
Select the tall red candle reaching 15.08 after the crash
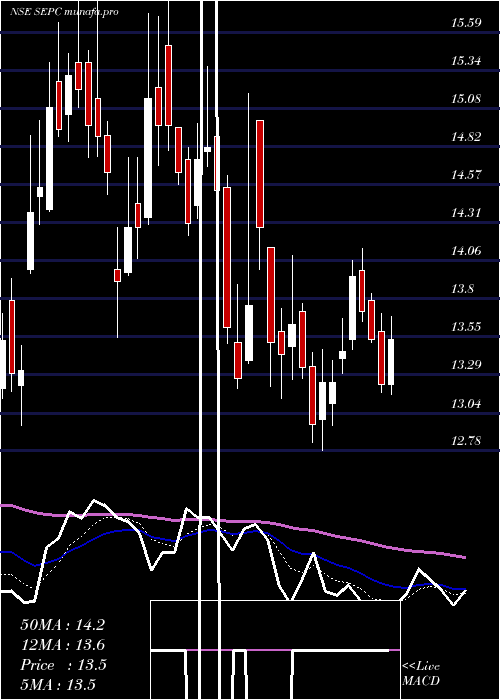coord(260,174)
